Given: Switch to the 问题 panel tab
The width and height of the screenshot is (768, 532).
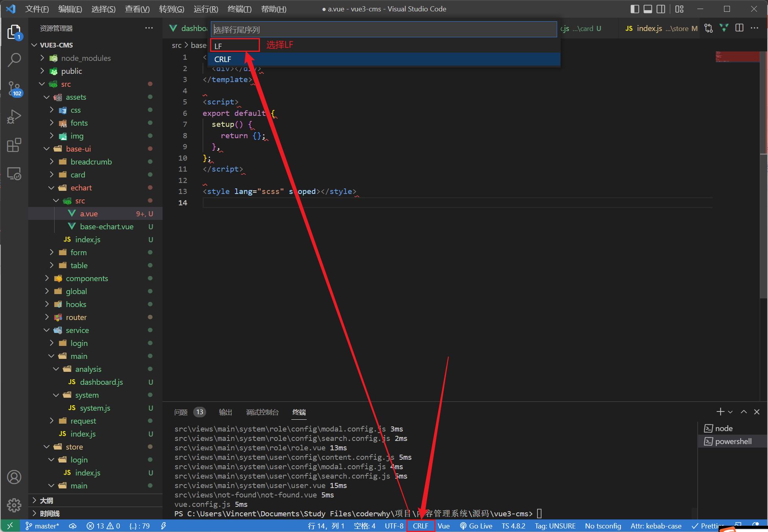Looking at the screenshot, I should [x=181, y=412].
